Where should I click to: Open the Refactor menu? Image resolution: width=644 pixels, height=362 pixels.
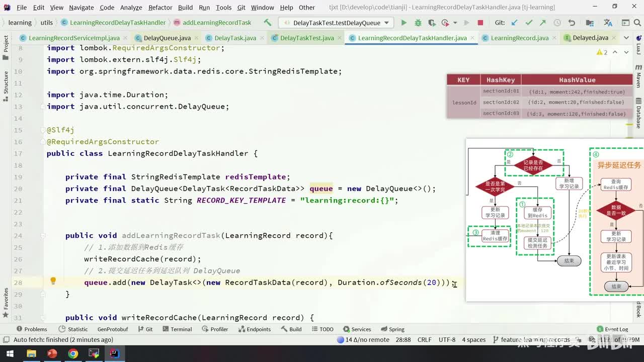(160, 8)
